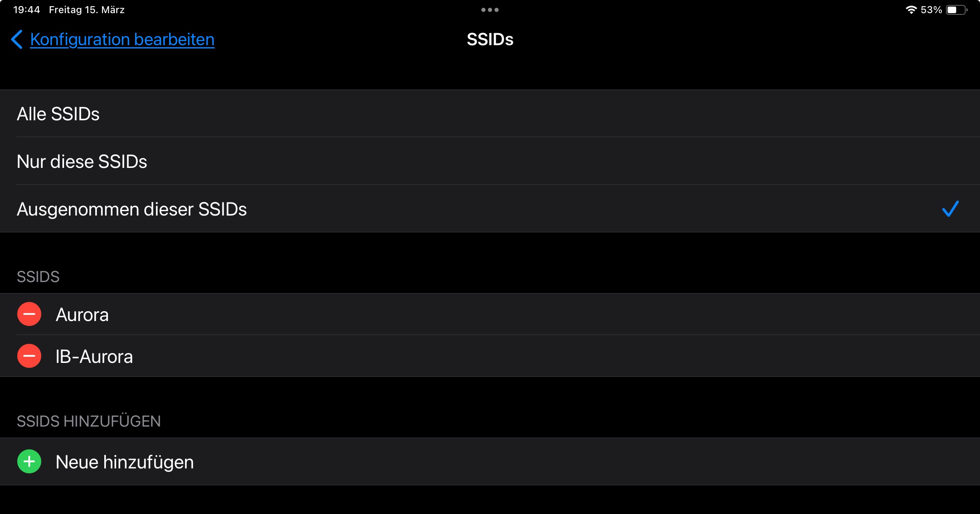Image resolution: width=980 pixels, height=514 pixels.
Task: Tap the Aurora SSID name
Action: 82,315
